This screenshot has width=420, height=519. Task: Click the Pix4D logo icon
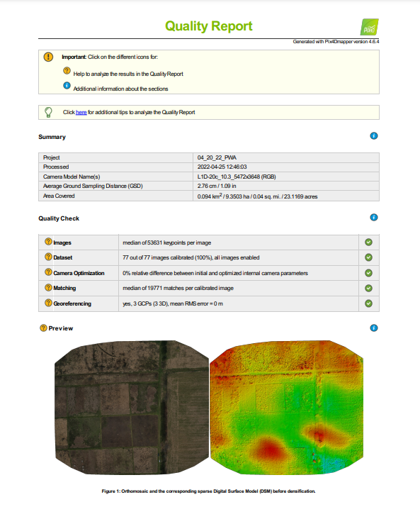pos(370,27)
